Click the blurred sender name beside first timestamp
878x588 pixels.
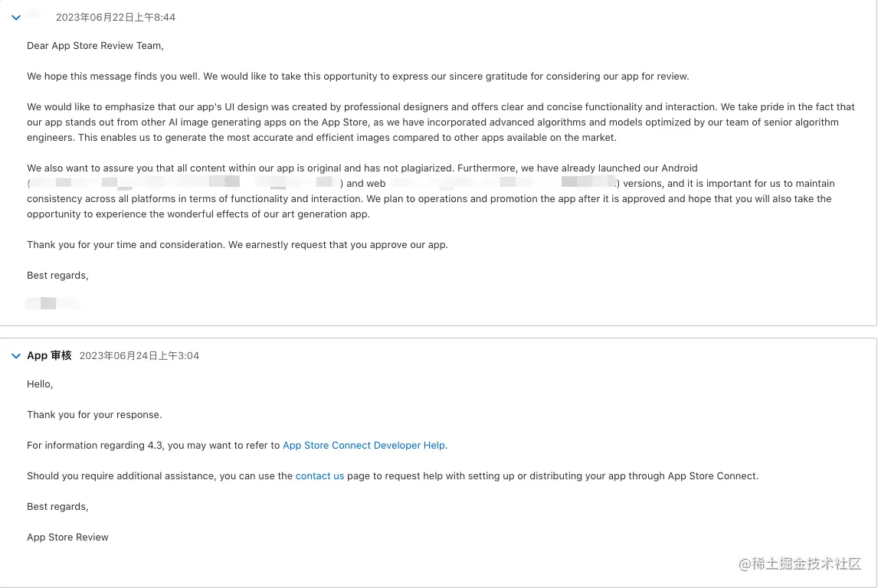tap(34, 15)
